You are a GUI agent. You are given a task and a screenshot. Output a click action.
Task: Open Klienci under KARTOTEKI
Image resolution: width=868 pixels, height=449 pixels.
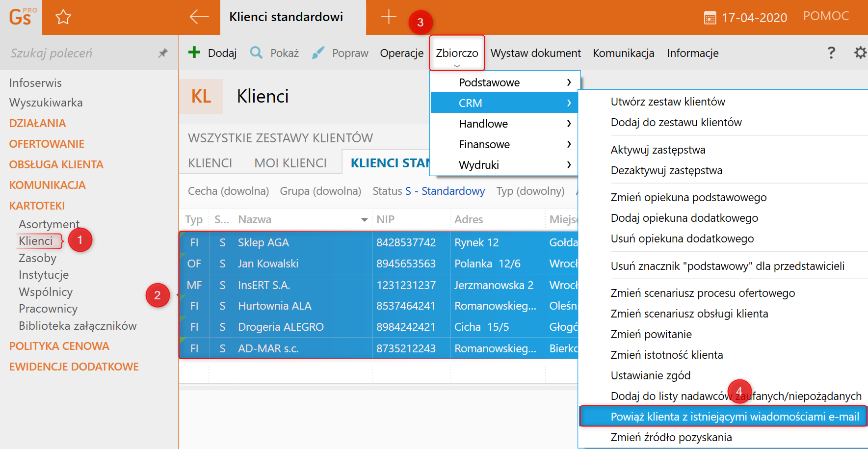coord(35,241)
